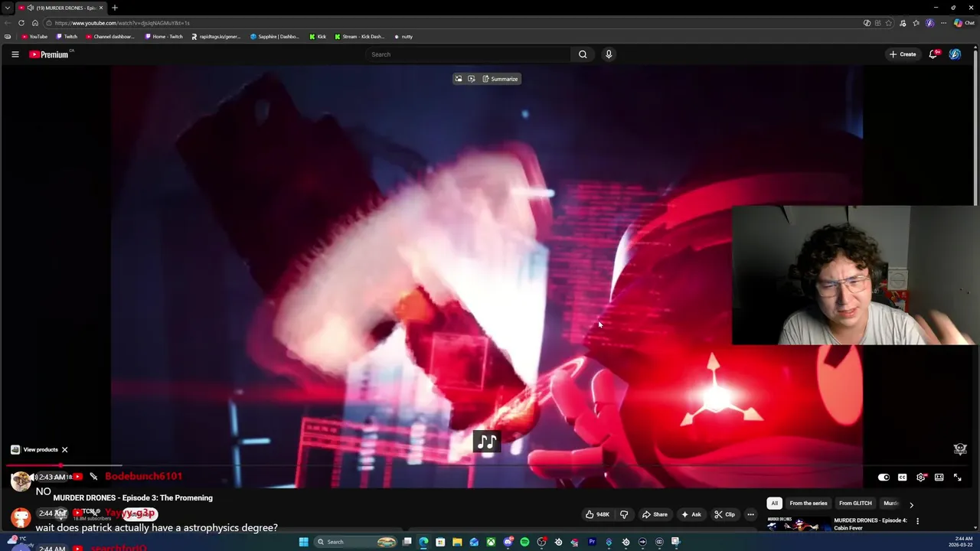Screen dimensions: 980x551
Task: Focus the YouTube search input field
Action: (x=468, y=54)
